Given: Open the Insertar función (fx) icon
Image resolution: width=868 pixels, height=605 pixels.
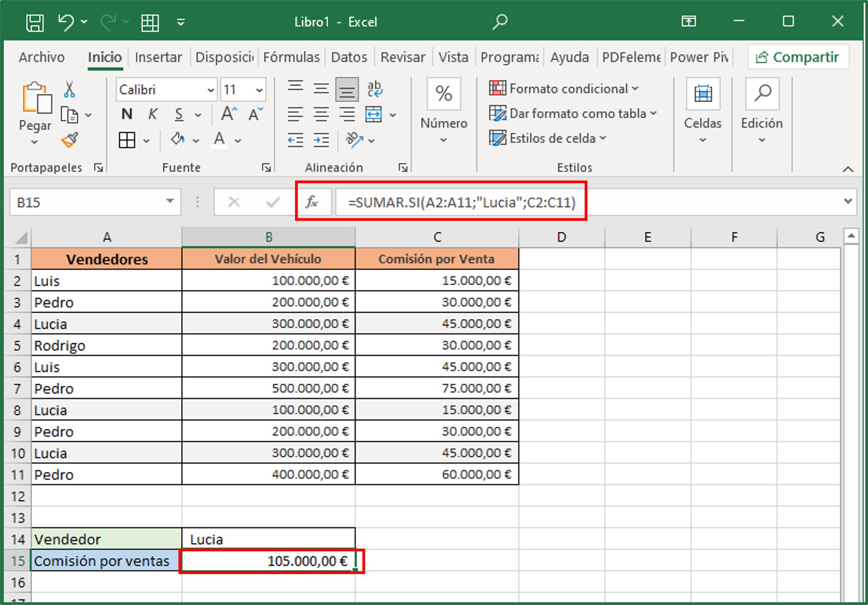Looking at the screenshot, I should (x=312, y=202).
